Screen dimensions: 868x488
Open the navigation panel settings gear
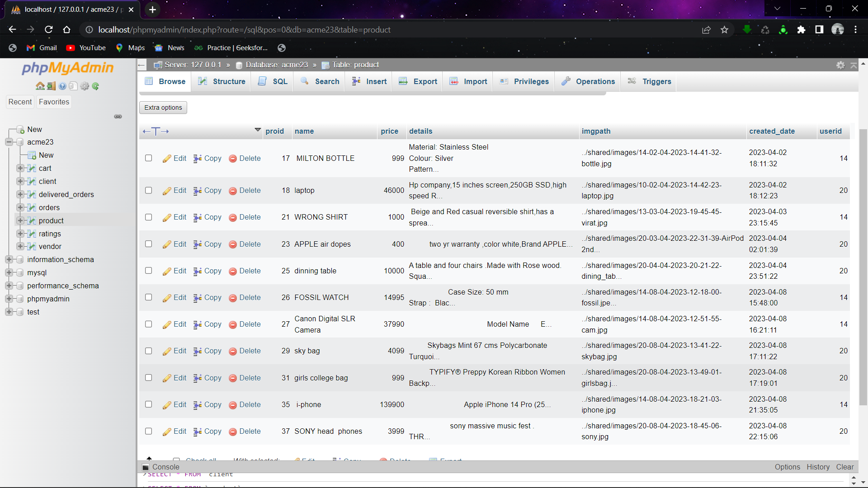[x=85, y=86]
